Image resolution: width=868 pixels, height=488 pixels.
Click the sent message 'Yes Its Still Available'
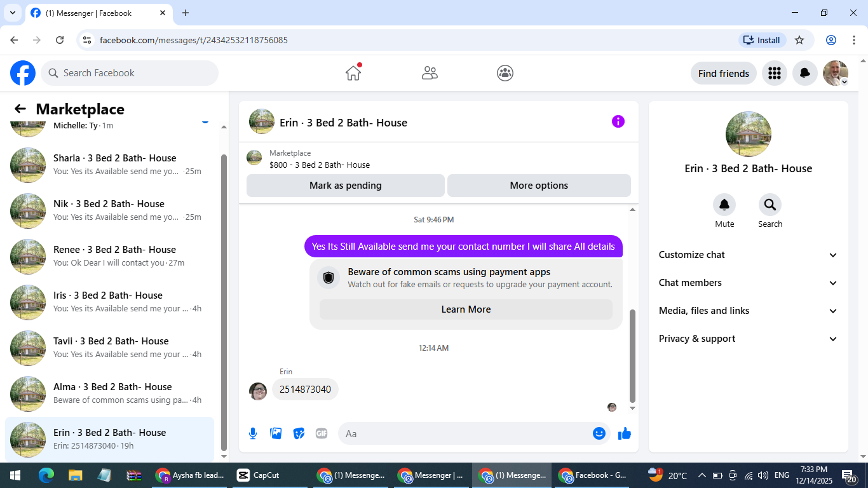pos(463,247)
